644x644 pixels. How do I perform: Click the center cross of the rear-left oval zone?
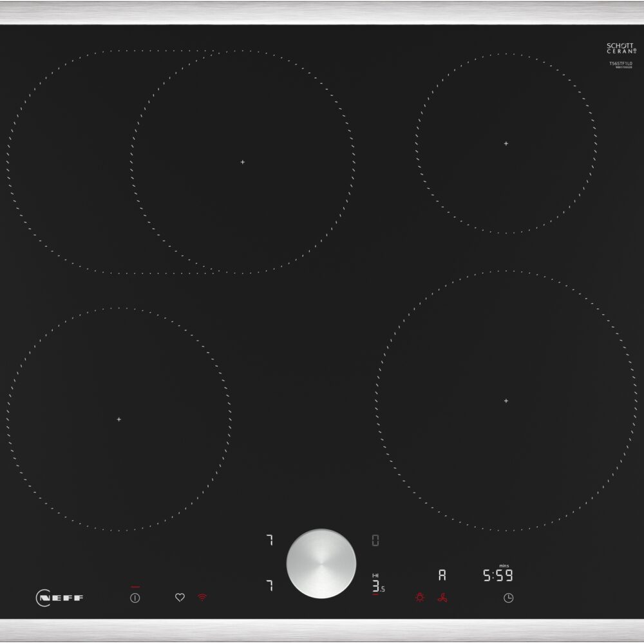[x=243, y=162]
